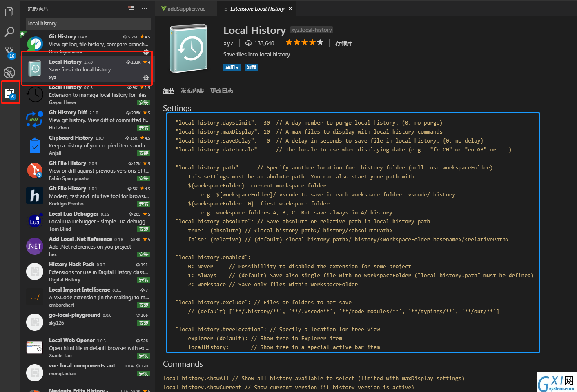Install Local Web Opener extension
The width and height of the screenshot is (577, 392).
(144, 356)
